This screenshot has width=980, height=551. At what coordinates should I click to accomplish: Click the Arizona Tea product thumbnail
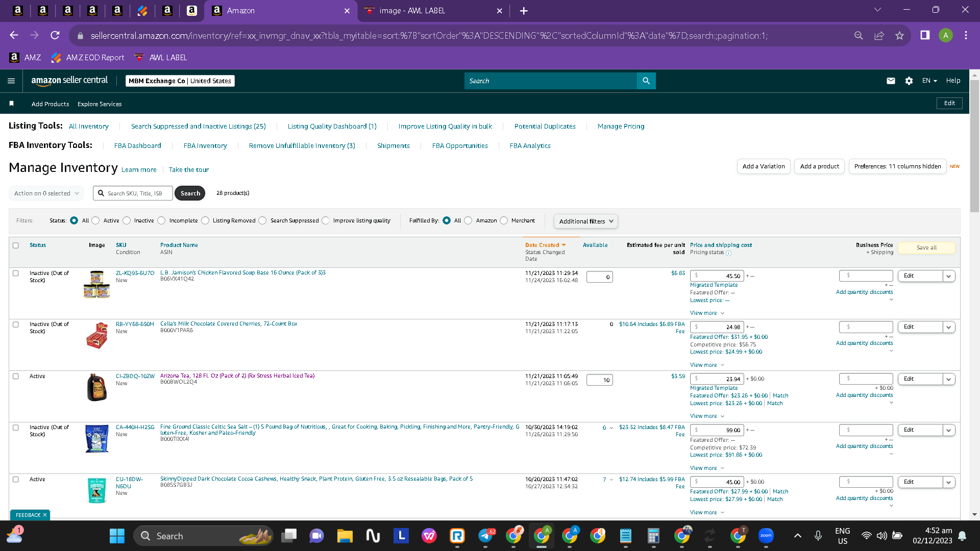pos(97,387)
